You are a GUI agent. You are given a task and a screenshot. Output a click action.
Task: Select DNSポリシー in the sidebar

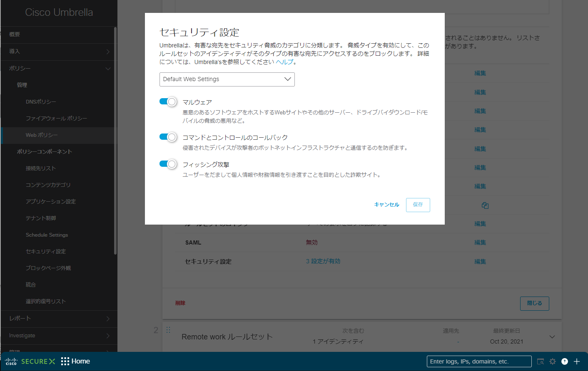tap(41, 102)
